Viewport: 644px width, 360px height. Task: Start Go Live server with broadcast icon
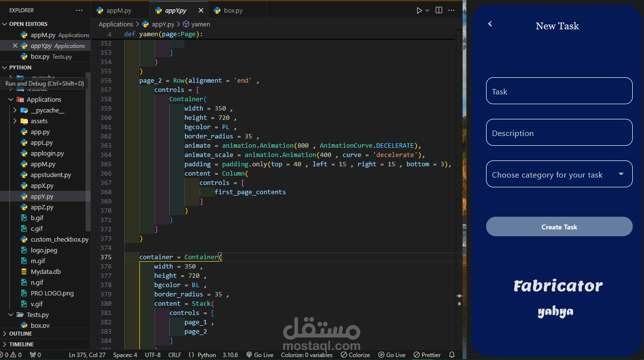[260, 355]
